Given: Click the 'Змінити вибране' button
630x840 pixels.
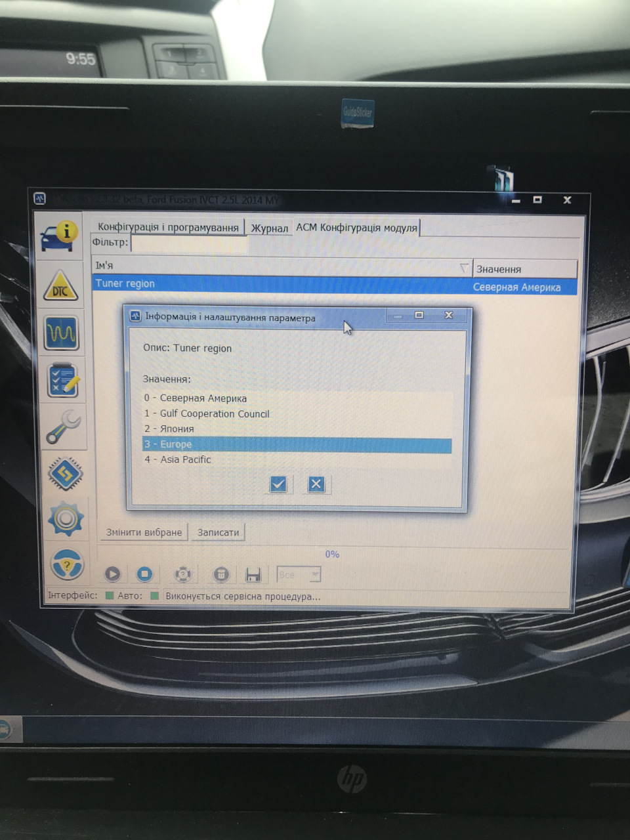Looking at the screenshot, I should coord(144,532).
